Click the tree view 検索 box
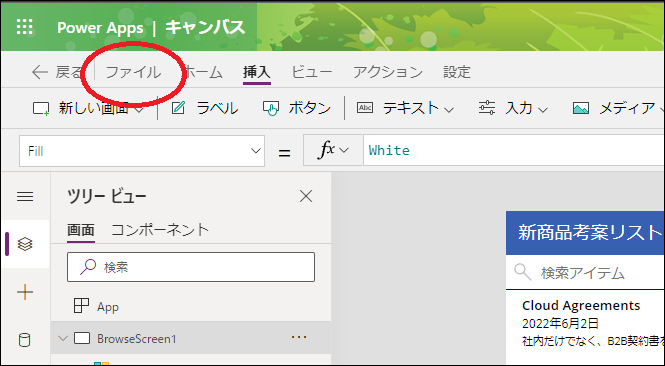Viewport: 665px width, 366px height. (191, 267)
